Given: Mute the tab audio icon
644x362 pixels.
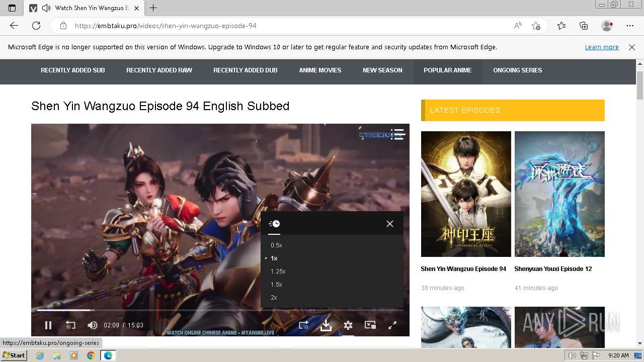Looking at the screenshot, I should click(x=46, y=8).
